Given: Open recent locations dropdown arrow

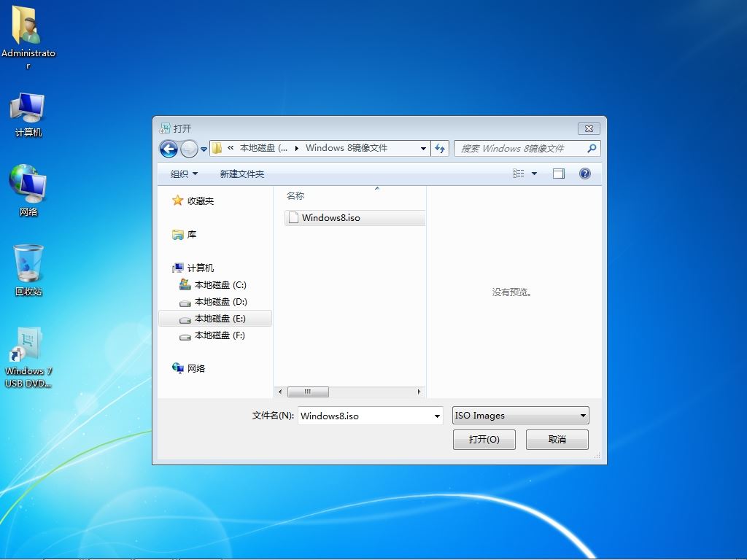Looking at the screenshot, I should pos(204,149).
